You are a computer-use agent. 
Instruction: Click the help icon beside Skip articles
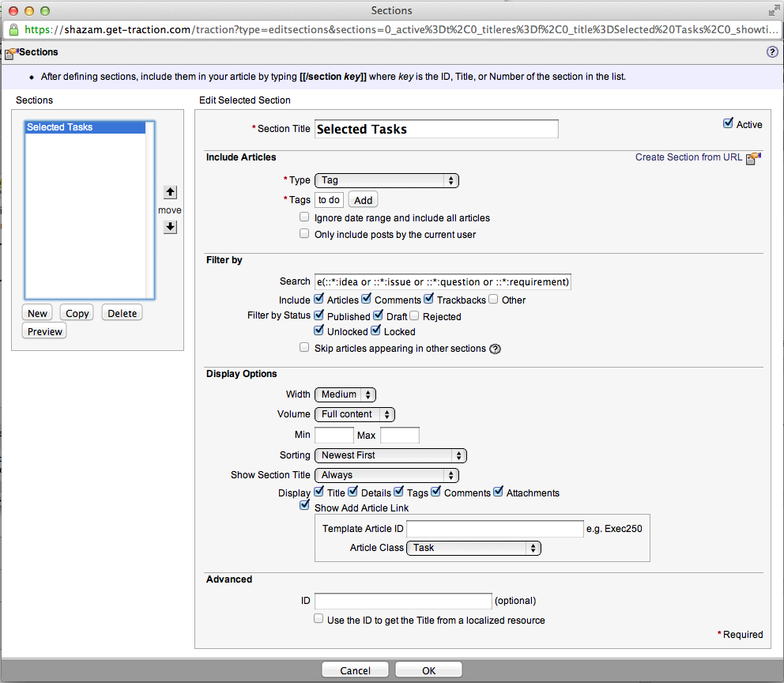(496, 349)
